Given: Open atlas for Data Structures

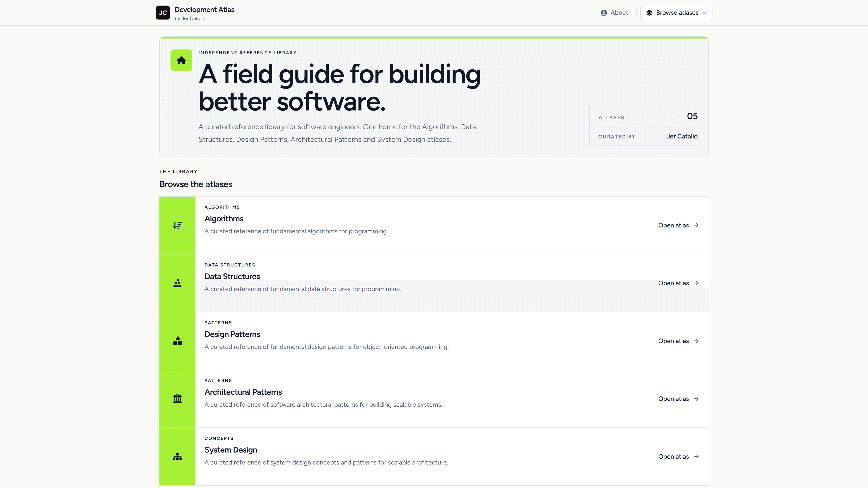Looking at the screenshot, I should [679, 283].
